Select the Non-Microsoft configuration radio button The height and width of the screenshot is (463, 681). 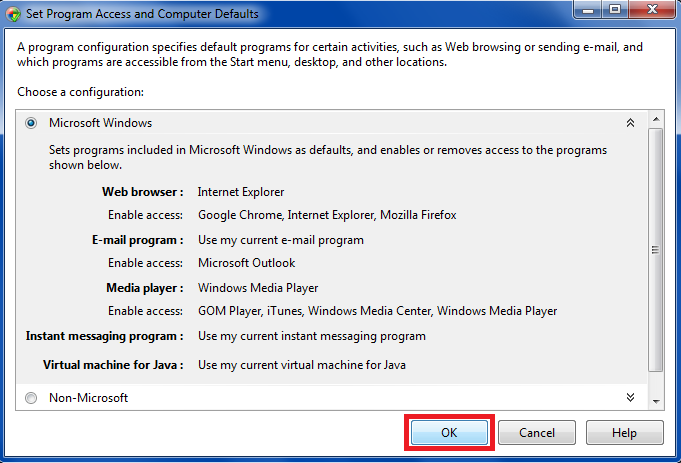(31, 398)
